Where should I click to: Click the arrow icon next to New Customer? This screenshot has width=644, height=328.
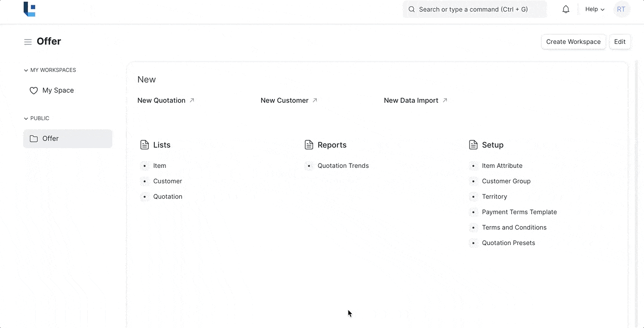(315, 100)
